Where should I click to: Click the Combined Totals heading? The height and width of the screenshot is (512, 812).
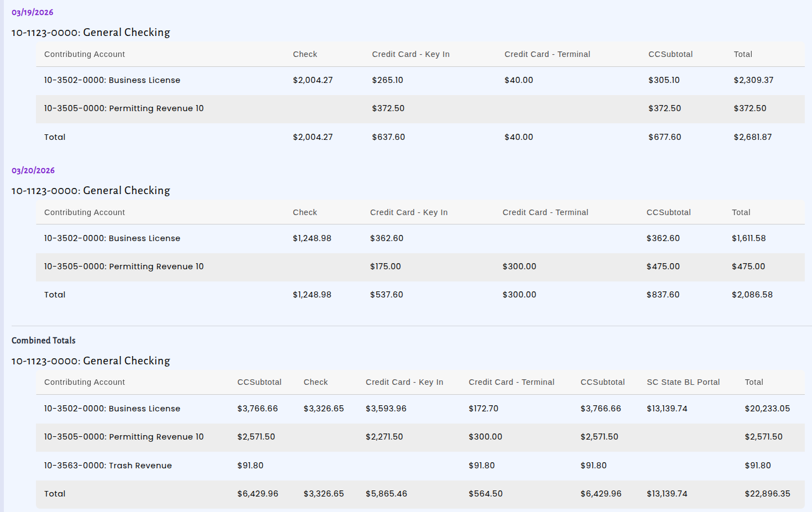pyautogui.click(x=44, y=341)
